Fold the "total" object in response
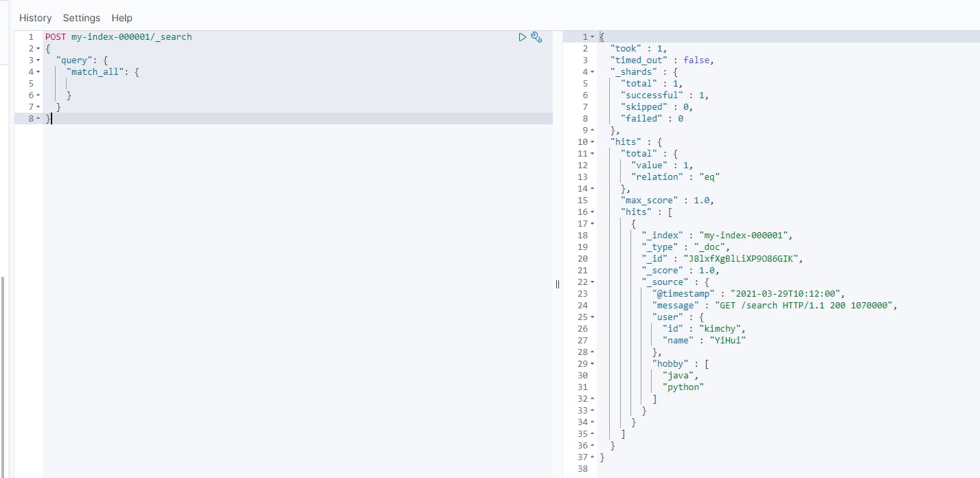 click(x=592, y=154)
